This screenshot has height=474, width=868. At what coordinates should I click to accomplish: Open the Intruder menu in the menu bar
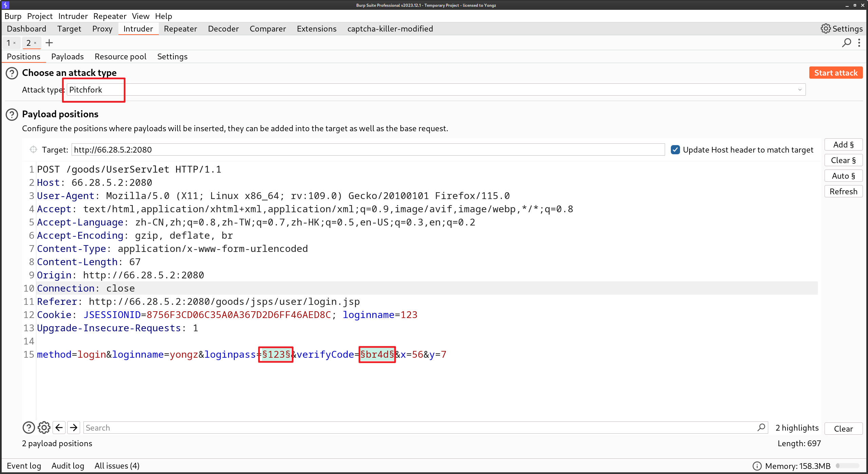[73, 16]
